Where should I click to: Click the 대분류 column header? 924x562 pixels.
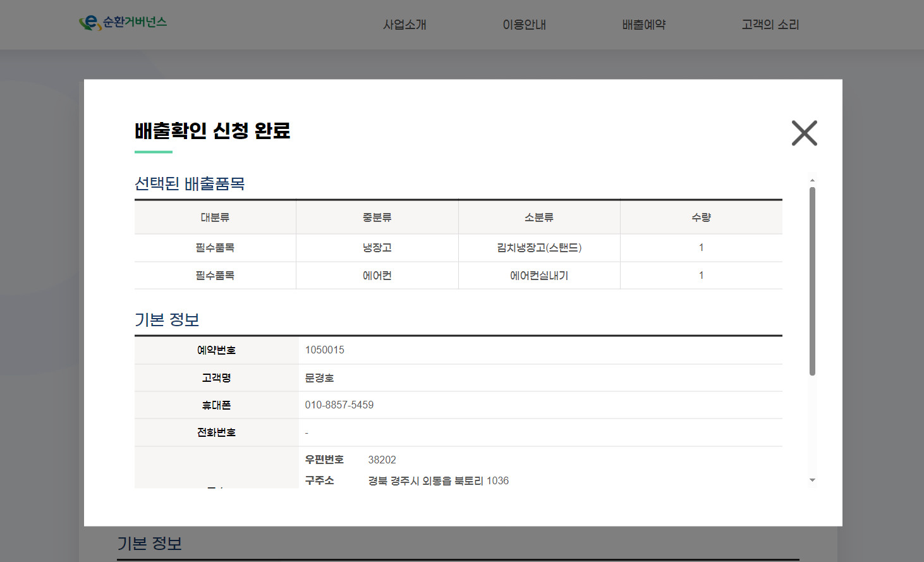[215, 217]
